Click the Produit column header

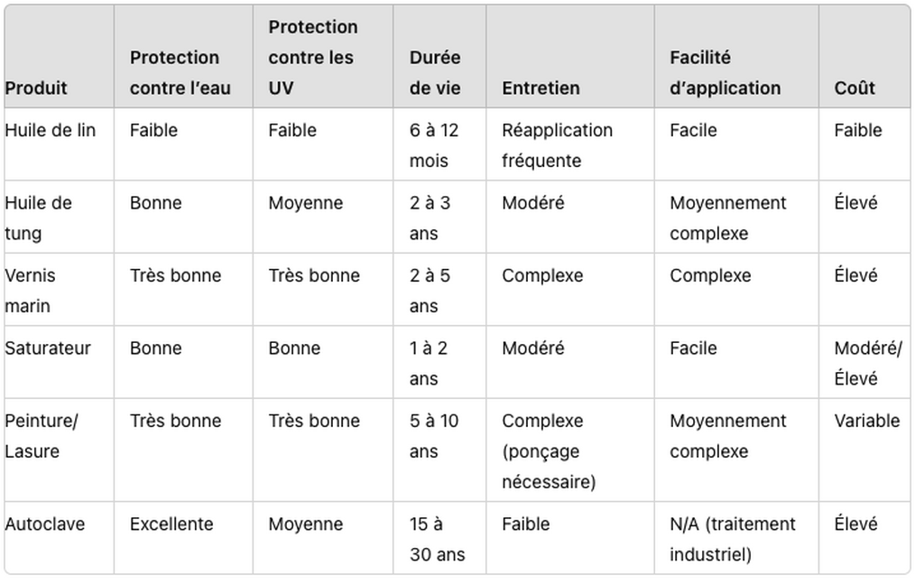point(36,88)
